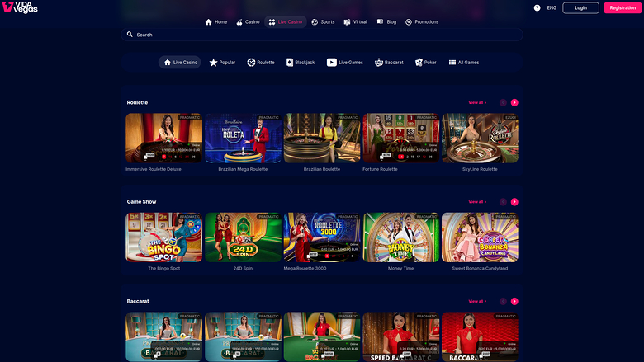Screen dimensions: 644x362
Task: Click the Poker cards icon
Action: pyautogui.click(x=419, y=63)
